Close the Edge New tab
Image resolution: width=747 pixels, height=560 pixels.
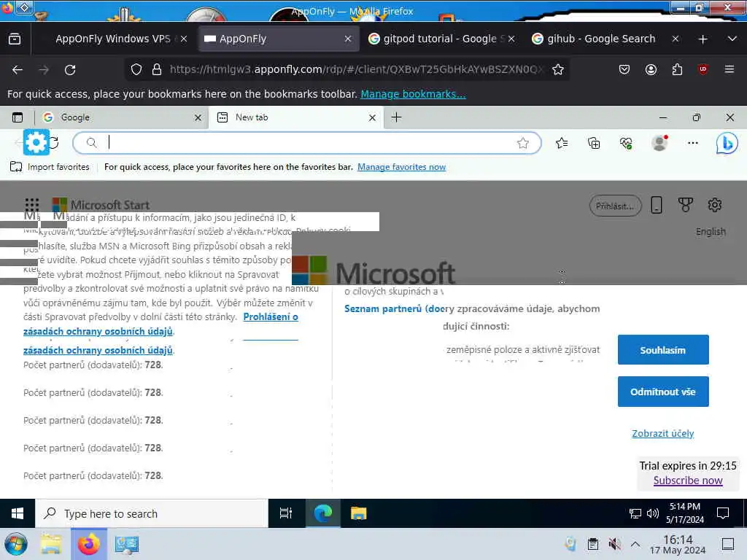372,117
